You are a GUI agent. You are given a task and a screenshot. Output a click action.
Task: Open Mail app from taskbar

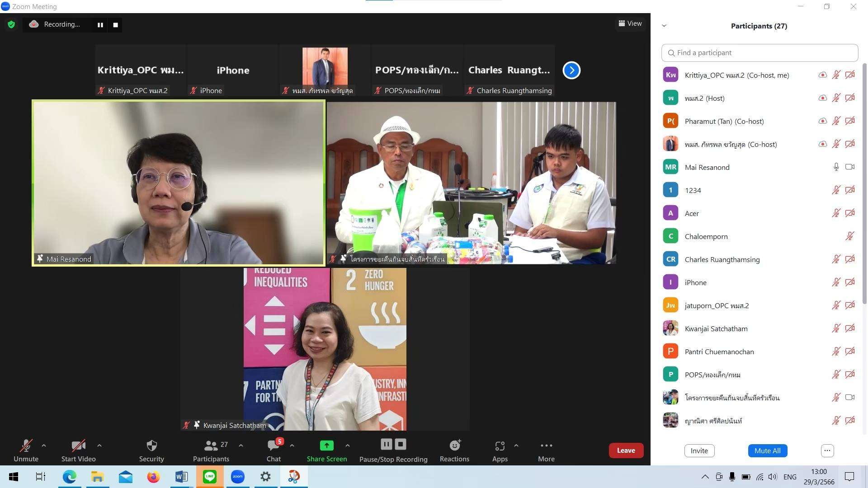125,477
